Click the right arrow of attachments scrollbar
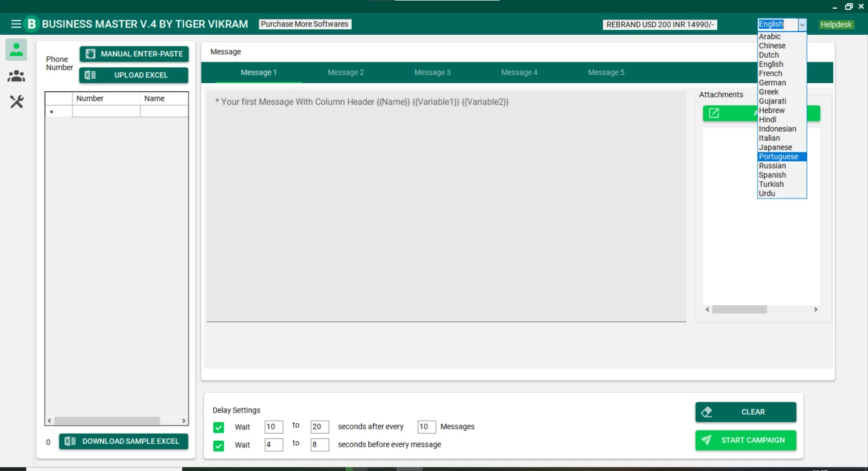 (816, 309)
